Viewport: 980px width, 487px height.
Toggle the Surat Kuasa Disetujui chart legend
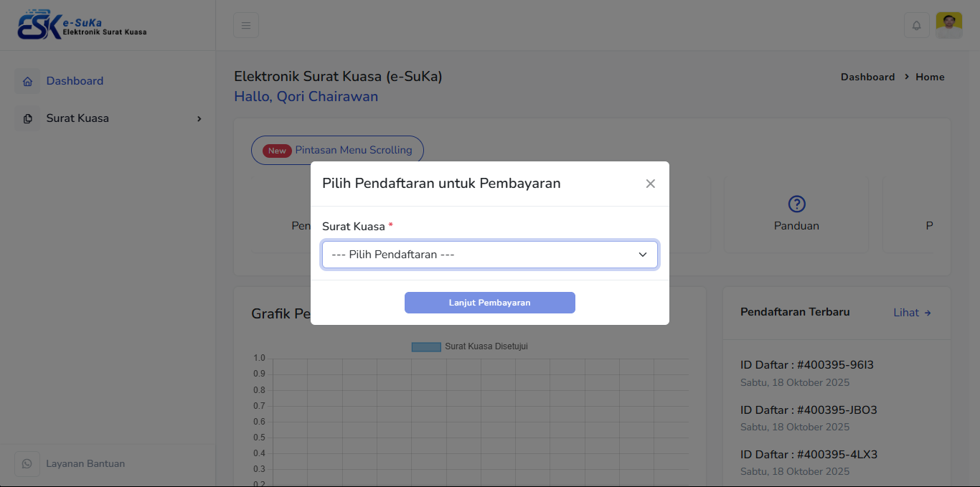470,346
